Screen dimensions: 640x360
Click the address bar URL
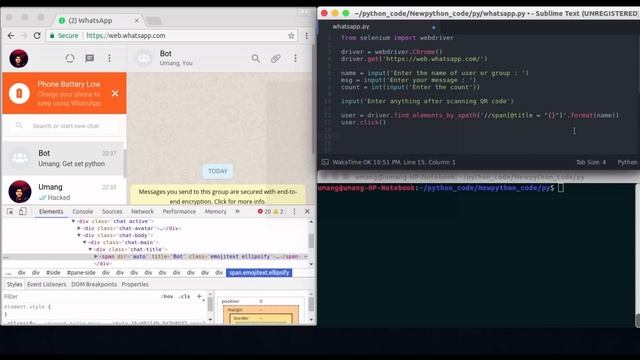[126, 36]
